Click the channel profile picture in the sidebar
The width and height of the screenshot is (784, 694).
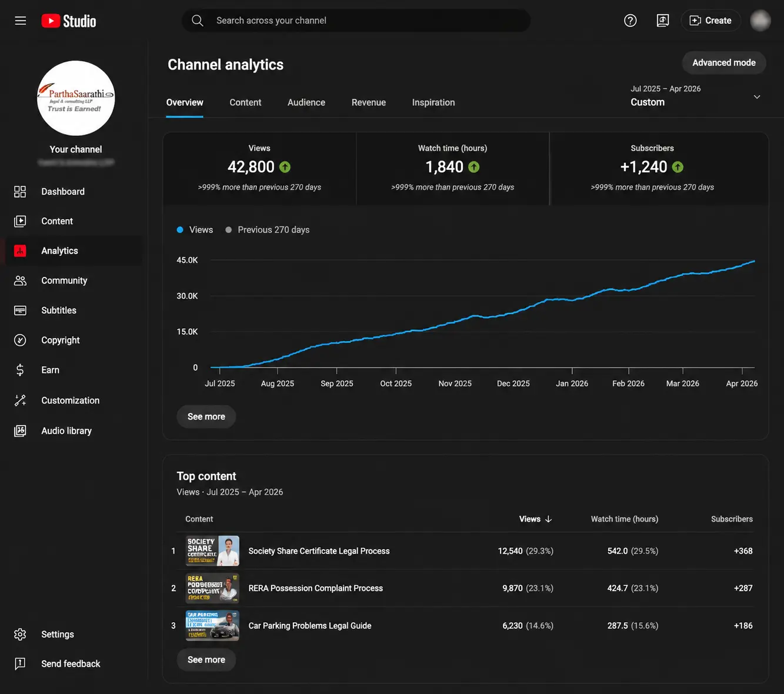(76, 98)
